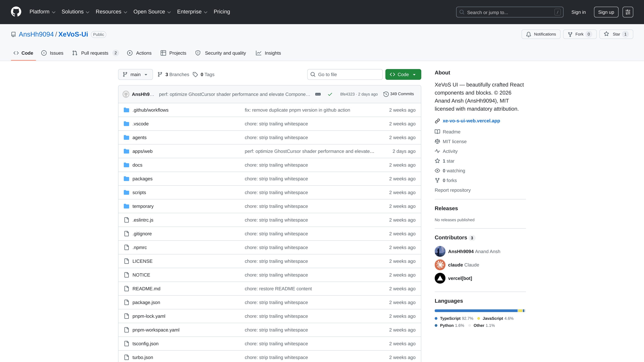The height and width of the screenshot is (362, 644).
Task: Open the Insights tab
Action: point(268,53)
